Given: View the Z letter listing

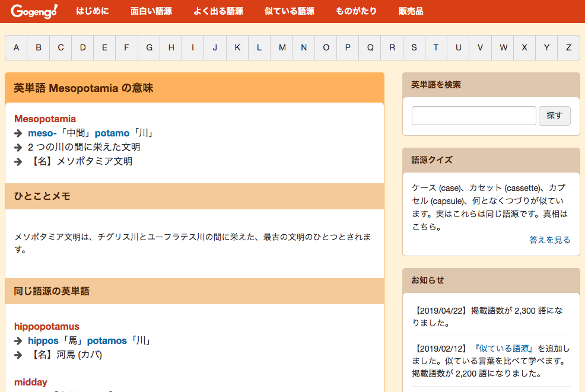Looking at the screenshot, I should 568,48.
